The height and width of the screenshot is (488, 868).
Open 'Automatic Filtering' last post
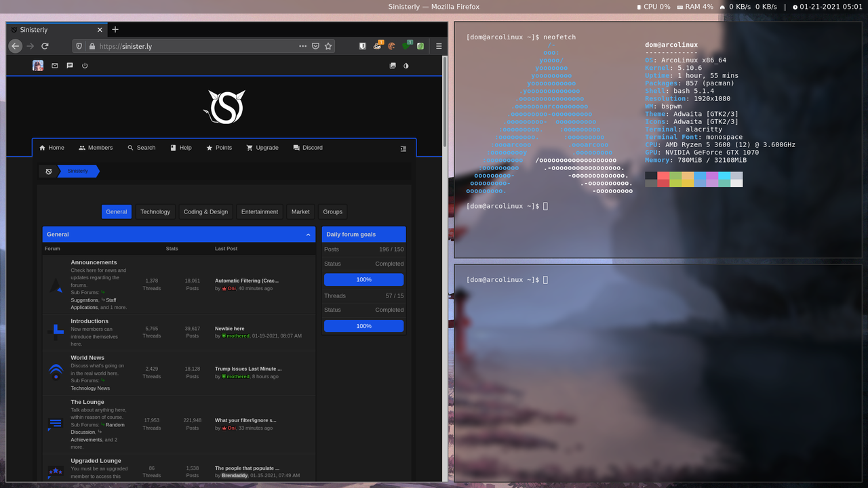click(247, 281)
